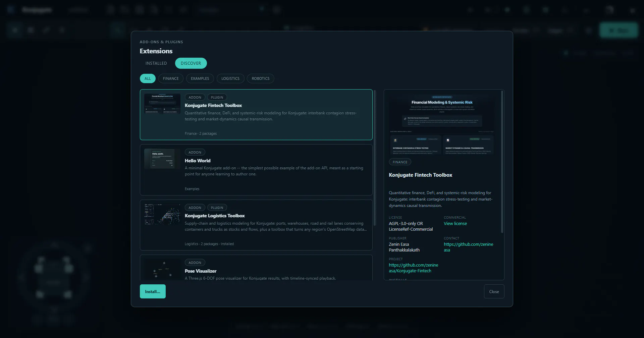
Task: Click the "Extensions" dialog heading
Action: [x=156, y=51]
